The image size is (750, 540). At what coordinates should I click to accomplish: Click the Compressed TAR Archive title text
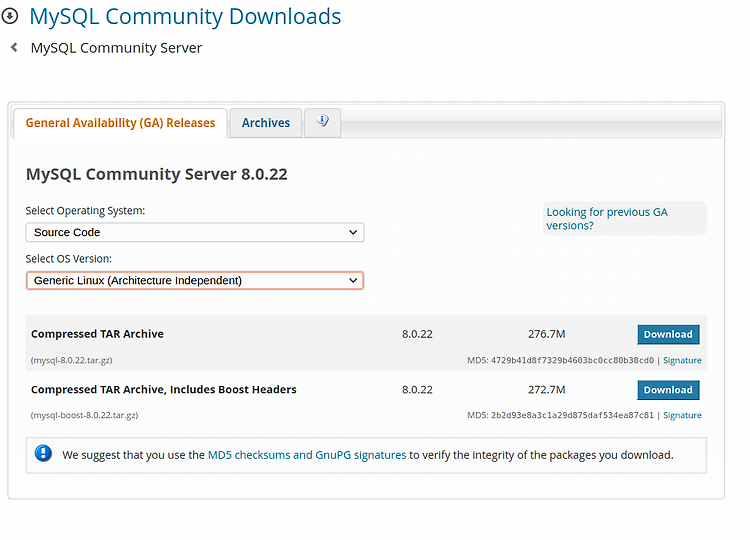(97, 334)
